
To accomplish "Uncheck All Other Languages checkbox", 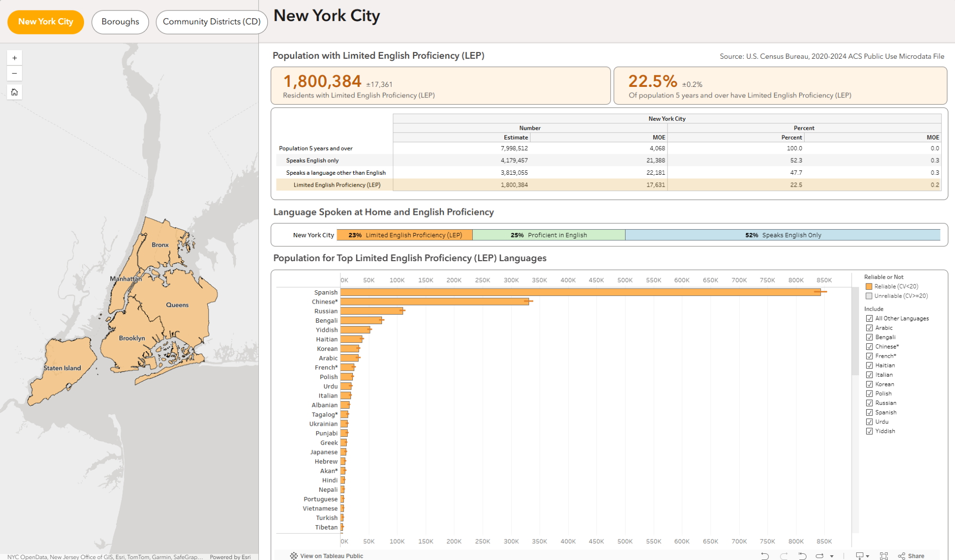I will tap(870, 318).
